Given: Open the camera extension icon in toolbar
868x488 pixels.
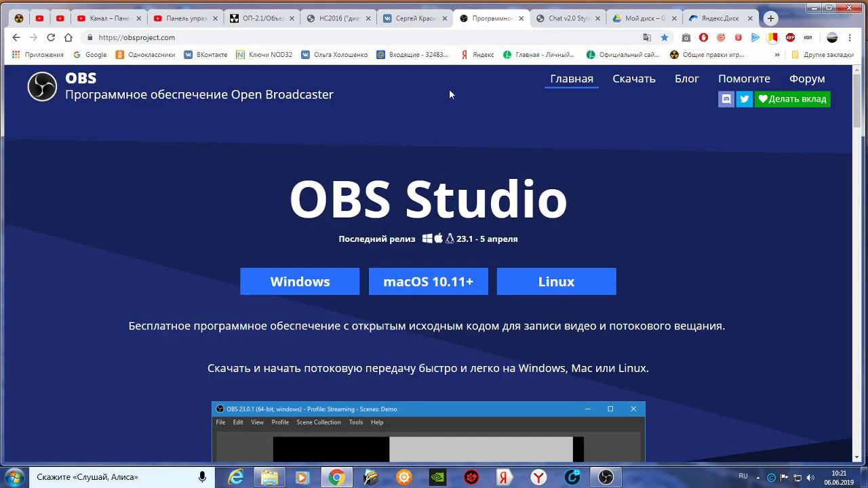Looking at the screenshot, I should pyautogui.click(x=686, y=37).
